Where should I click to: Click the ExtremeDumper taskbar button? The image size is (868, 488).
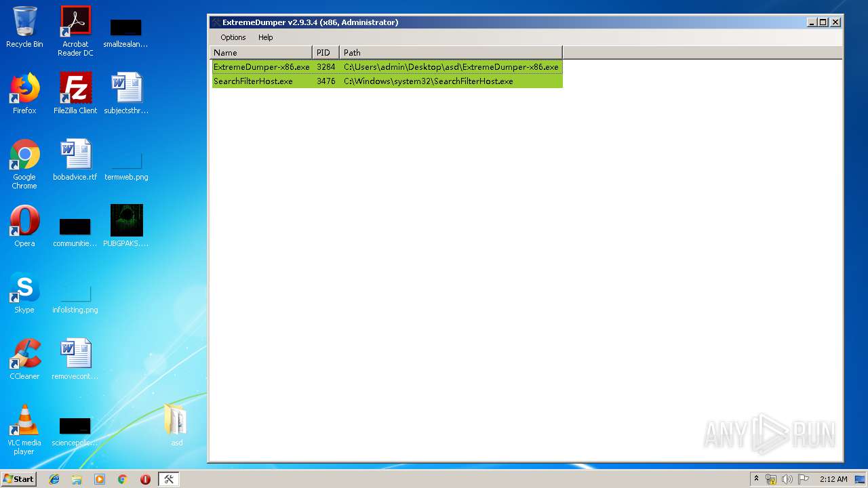pos(169,479)
